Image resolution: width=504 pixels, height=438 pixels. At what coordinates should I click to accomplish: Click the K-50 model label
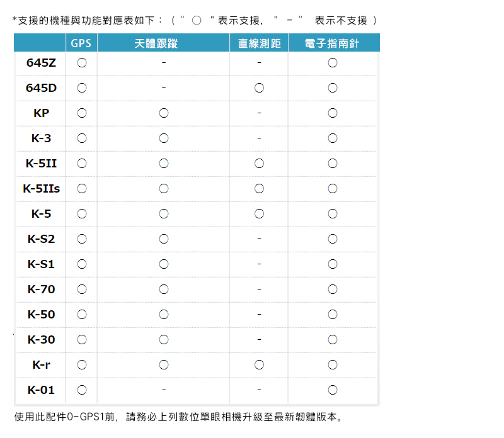click(41, 315)
